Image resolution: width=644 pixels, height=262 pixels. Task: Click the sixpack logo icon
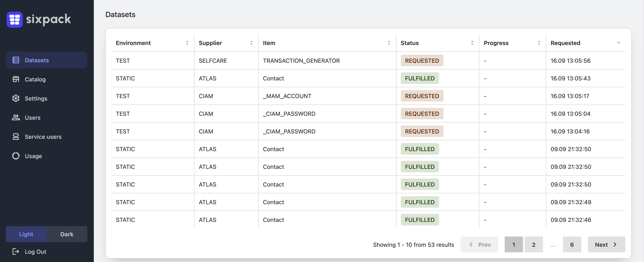click(14, 20)
